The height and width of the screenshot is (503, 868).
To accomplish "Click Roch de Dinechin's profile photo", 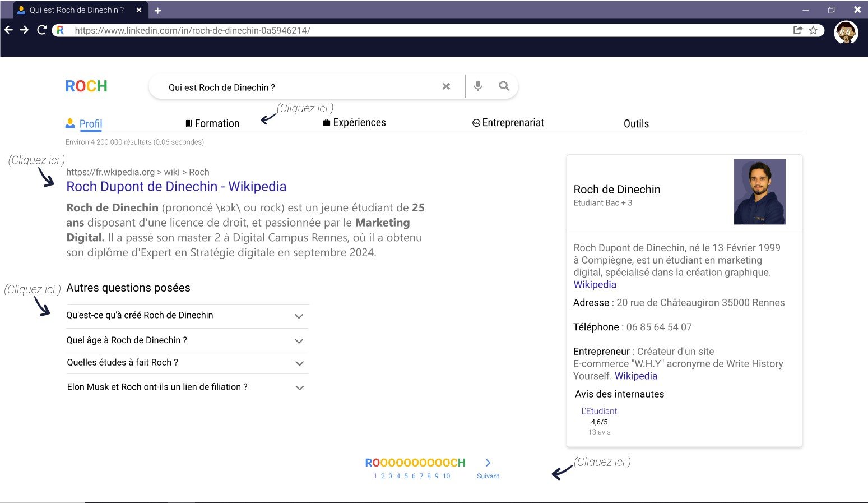I will [760, 192].
